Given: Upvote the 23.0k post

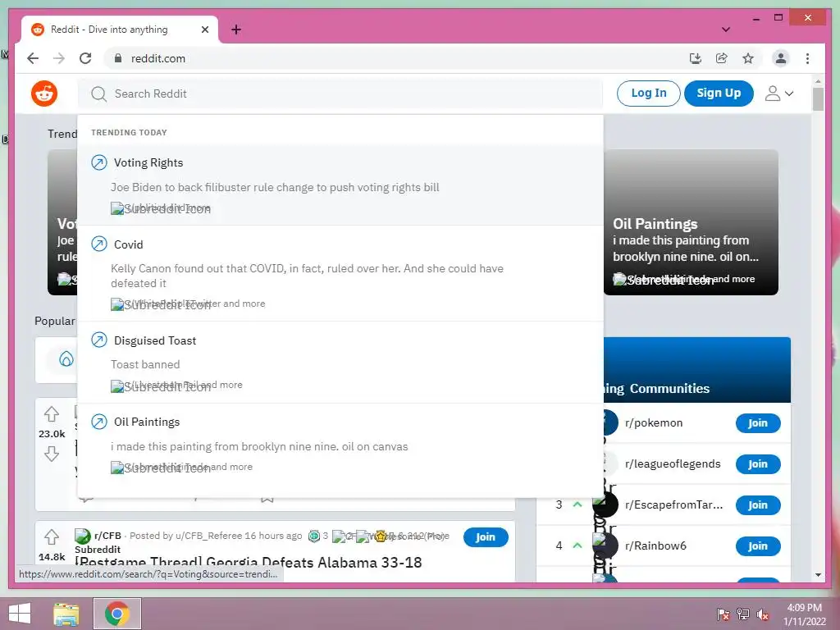Looking at the screenshot, I should coord(52,414).
